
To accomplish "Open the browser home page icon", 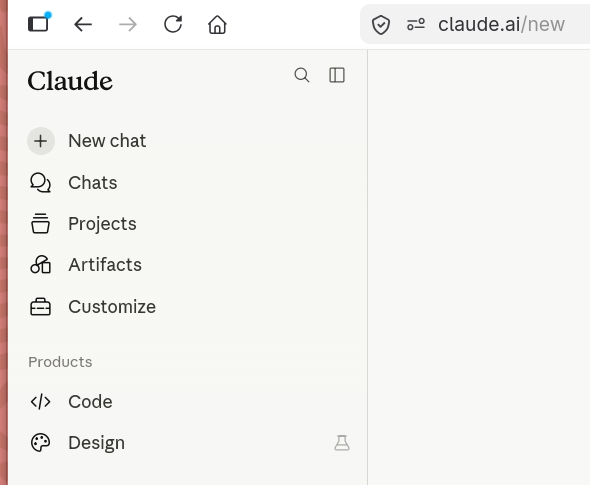I will [x=217, y=24].
